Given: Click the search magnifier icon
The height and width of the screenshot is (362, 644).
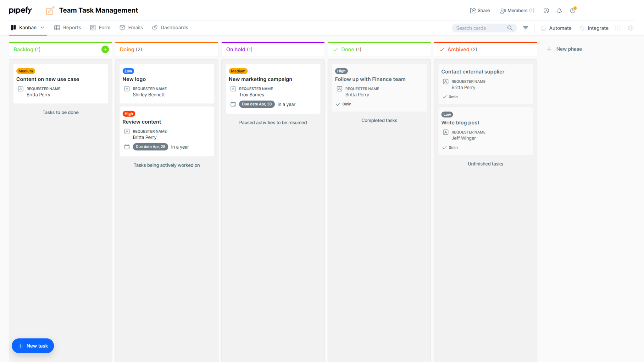Looking at the screenshot, I should [510, 28].
